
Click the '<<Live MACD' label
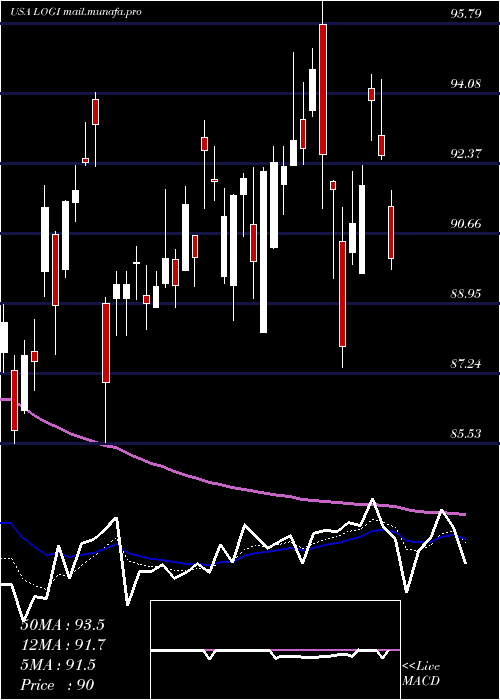pos(421,674)
